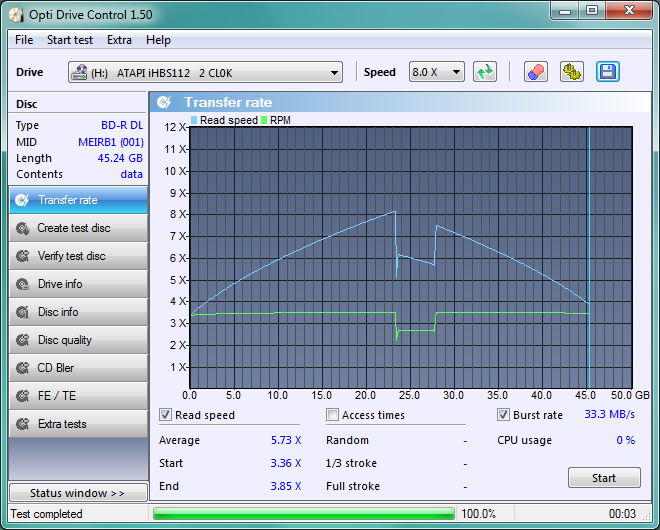
Task: Toggle the Burst rate checkbox
Action: click(x=503, y=415)
